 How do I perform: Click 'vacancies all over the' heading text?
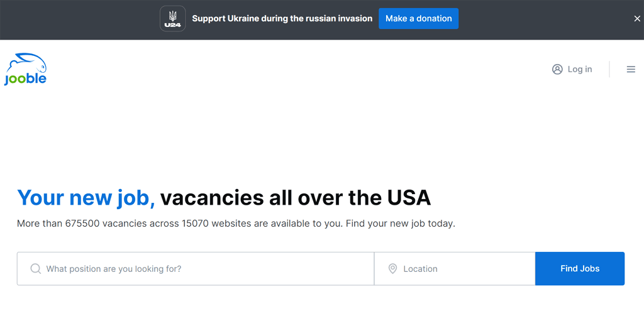click(x=270, y=197)
